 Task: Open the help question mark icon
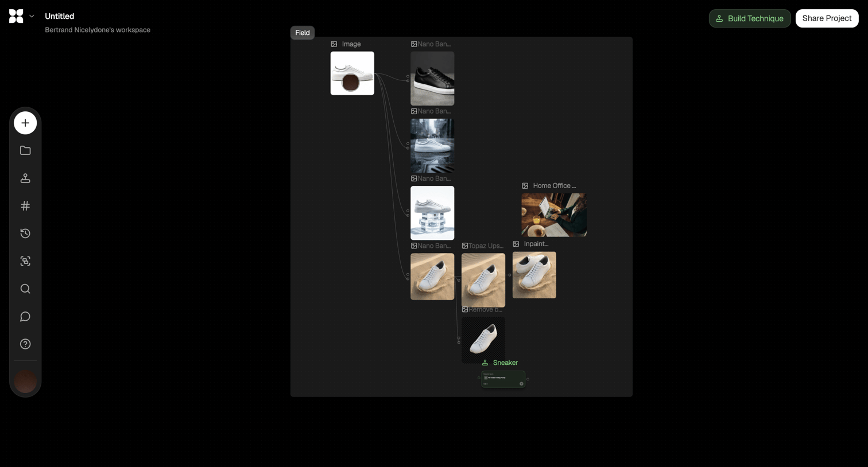pyautogui.click(x=25, y=344)
